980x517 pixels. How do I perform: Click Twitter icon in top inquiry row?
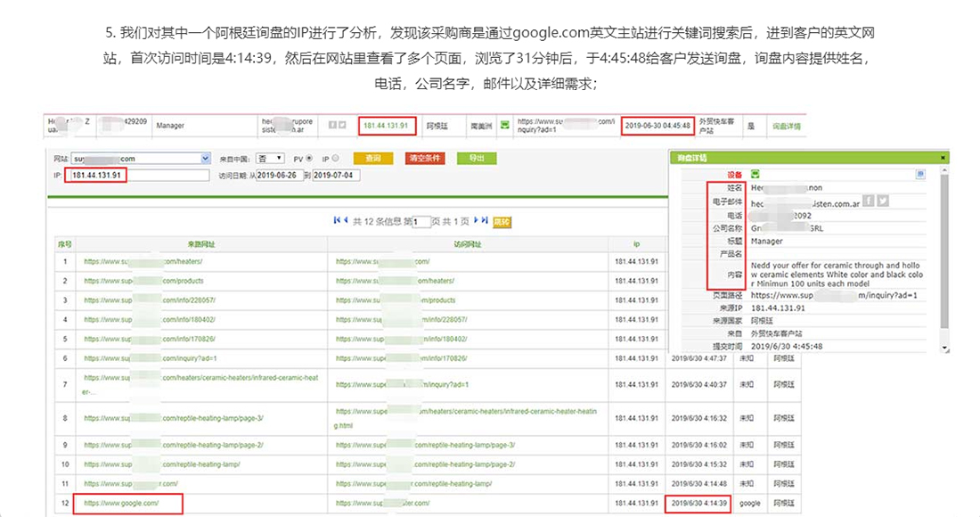point(343,126)
